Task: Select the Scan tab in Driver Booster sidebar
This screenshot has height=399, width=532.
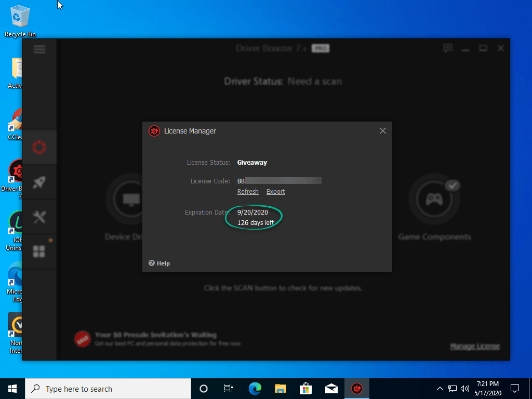Action: (x=39, y=148)
